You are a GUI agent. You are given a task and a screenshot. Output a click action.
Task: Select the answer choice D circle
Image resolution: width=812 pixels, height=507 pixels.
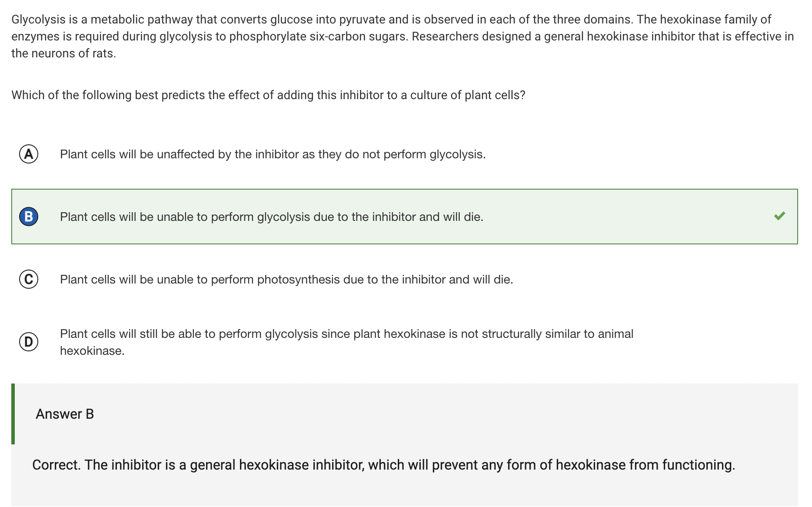click(x=29, y=342)
